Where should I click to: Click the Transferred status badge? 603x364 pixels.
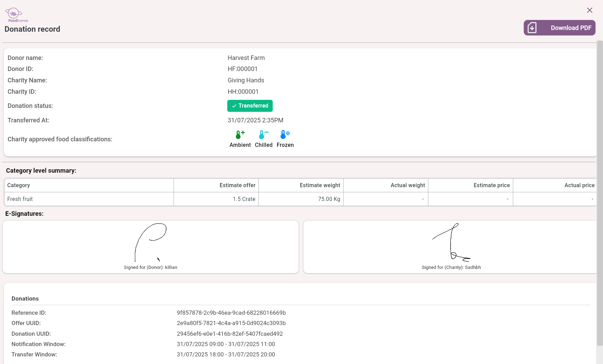[x=250, y=106]
